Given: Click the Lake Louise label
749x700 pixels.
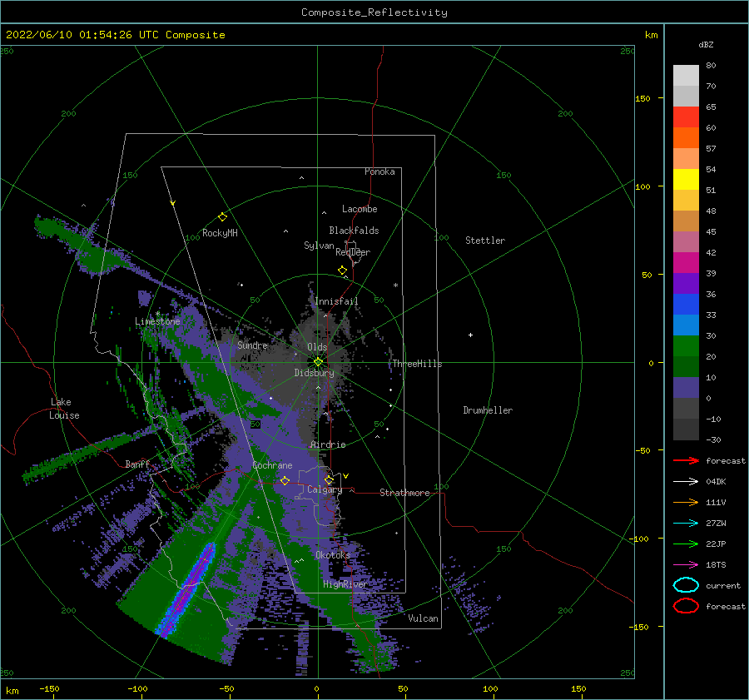Looking at the screenshot, I should point(64,409).
